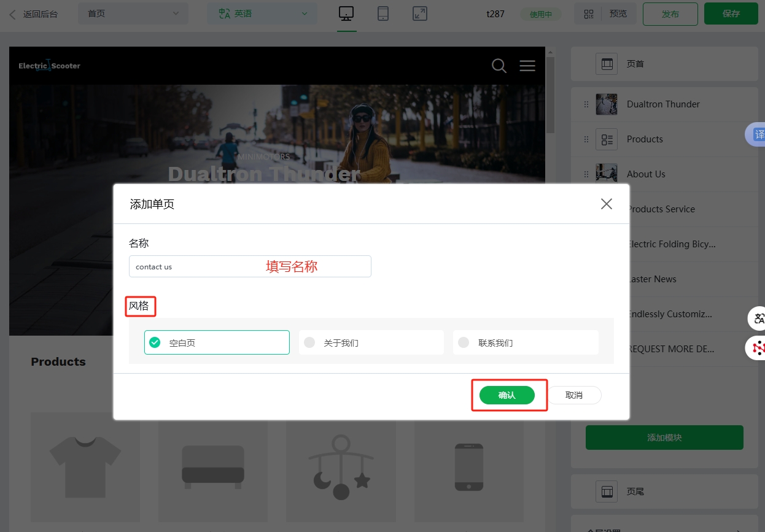Click the translation floating icon on right edge
Screen dimensions: 765x532
[758, 318]
